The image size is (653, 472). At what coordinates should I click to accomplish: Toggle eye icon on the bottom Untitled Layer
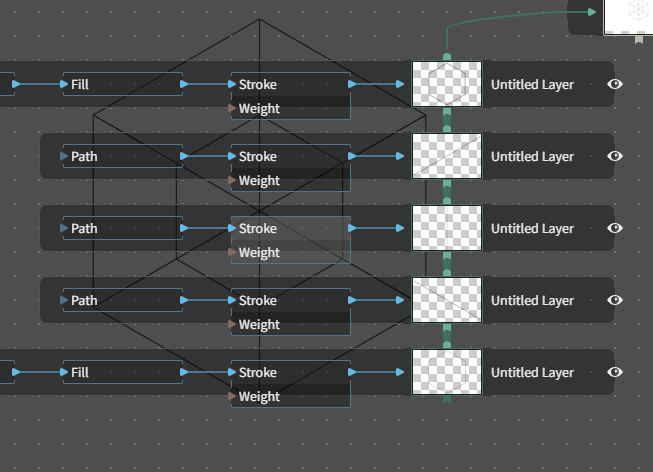(615, 372)
